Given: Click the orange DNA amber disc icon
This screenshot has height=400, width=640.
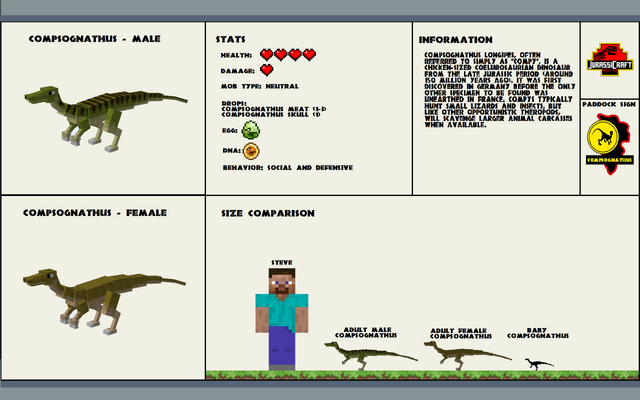Looking at the screenshot, I should [251, 151].
